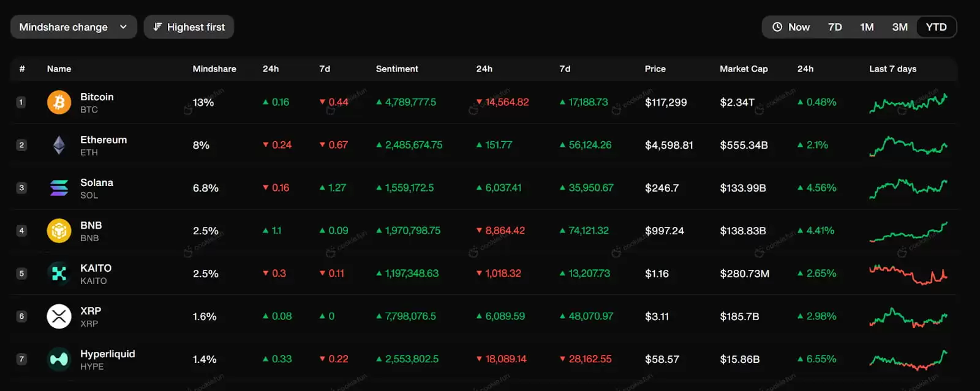Click the XRP logo icon
The width and height of the screenshot is (980, 391).
pyautogui.click(x=59, y=316)
